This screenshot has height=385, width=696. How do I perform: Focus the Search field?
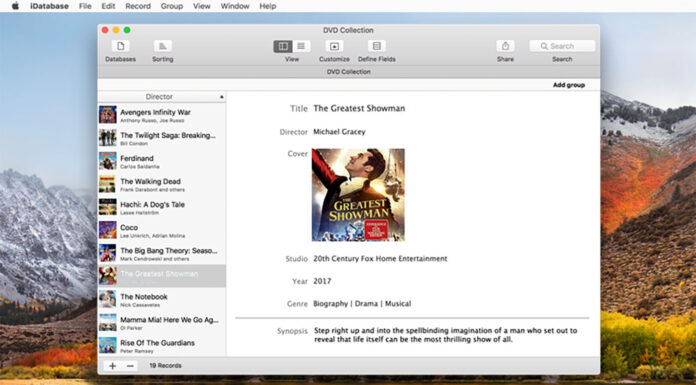(x=562, y=46)
